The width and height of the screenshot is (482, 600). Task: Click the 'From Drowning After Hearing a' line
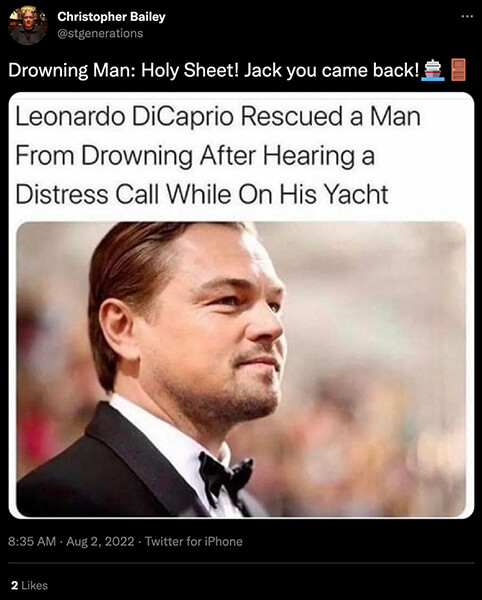pos(195,156)
